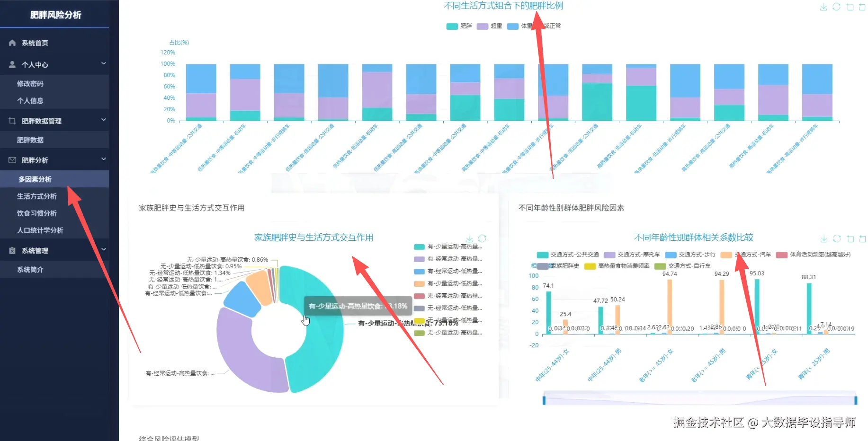Click the left handle of the zoom slider
868x441 pixels.
click(x=544, y=400)
